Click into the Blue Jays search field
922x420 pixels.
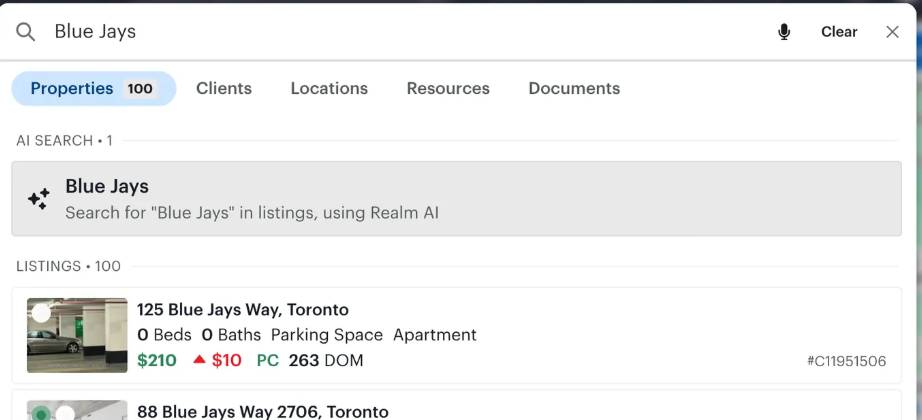(x=400, y=32)
